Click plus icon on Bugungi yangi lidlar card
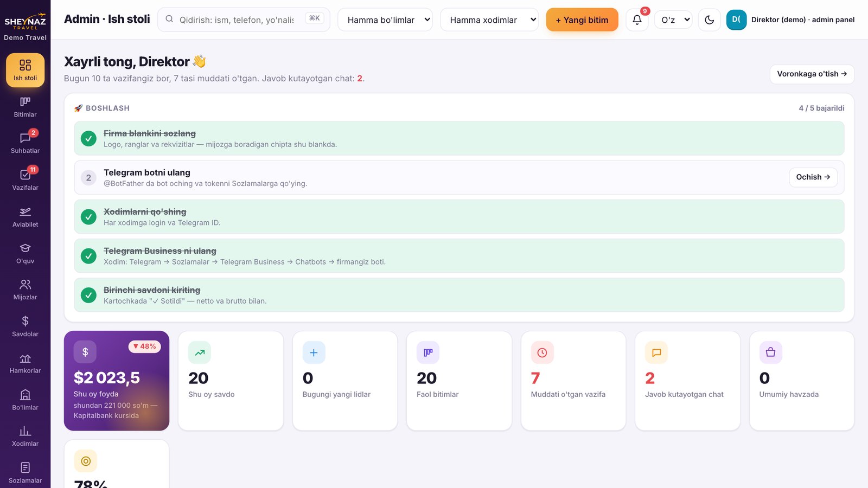The height and width of the screenshot is (488, 868). [x=314, y=352]
